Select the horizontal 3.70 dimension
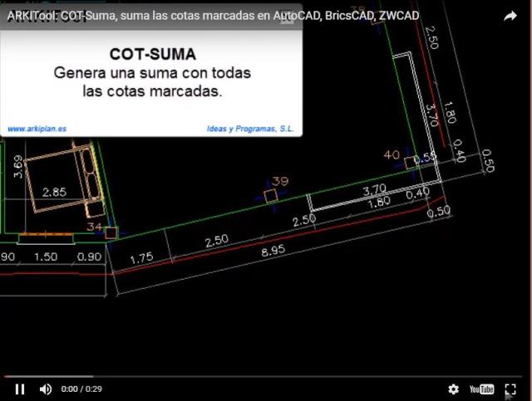Viewport: 532px width, 401px height. click(x=375, y=189)
